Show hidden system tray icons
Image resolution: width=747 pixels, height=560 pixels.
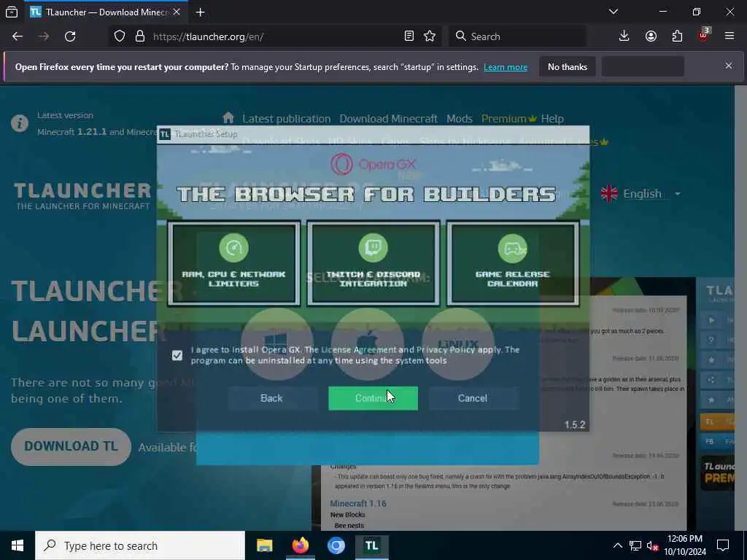(617, 545)
